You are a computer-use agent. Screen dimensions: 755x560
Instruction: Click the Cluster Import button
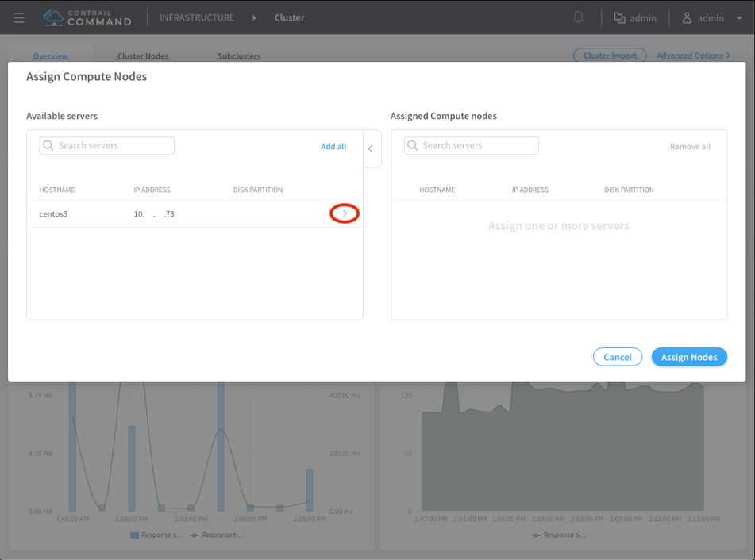[610, 56]
